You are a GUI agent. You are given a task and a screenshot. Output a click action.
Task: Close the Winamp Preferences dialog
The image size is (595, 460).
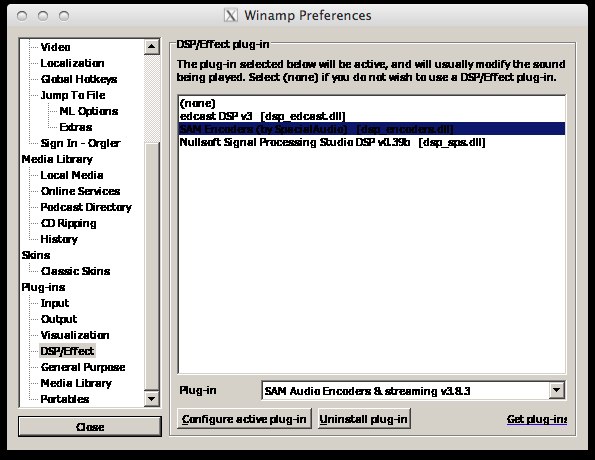[x=90, y=427]
